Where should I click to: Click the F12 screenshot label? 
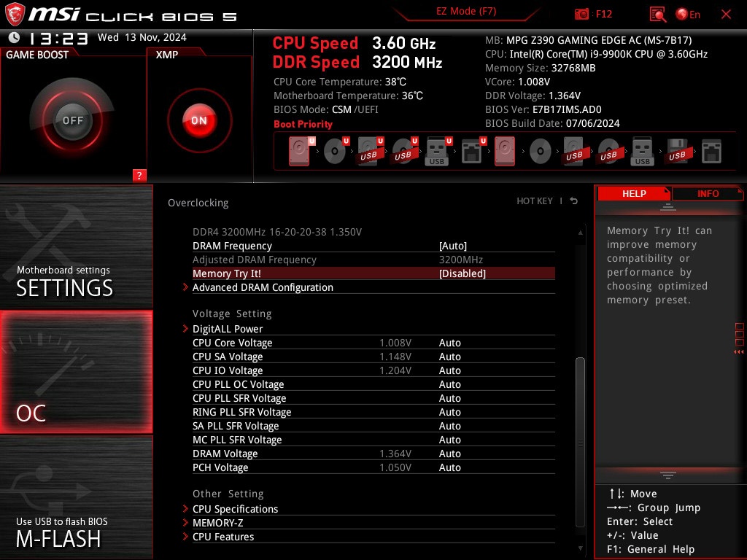click(x=603, y=14)
